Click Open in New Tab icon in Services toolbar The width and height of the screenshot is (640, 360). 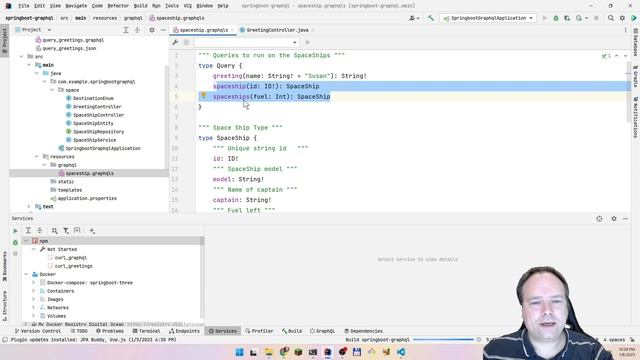(x=77, y=231)
